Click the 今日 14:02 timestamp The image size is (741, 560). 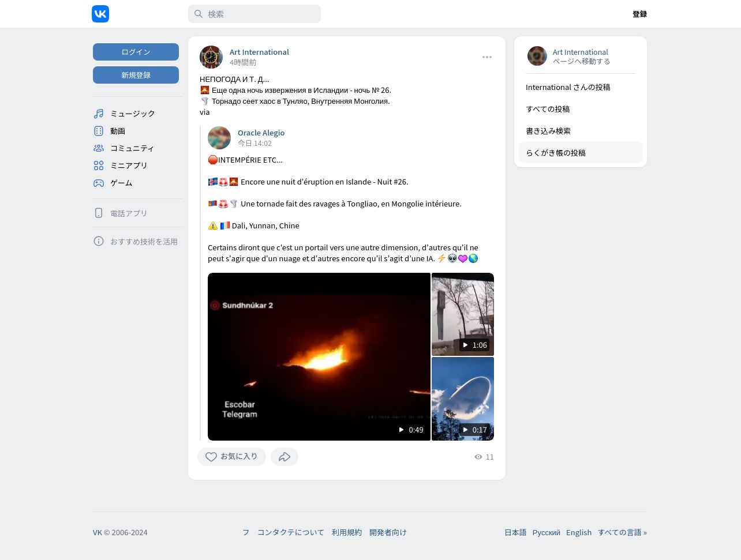click(x=255, y=143)
